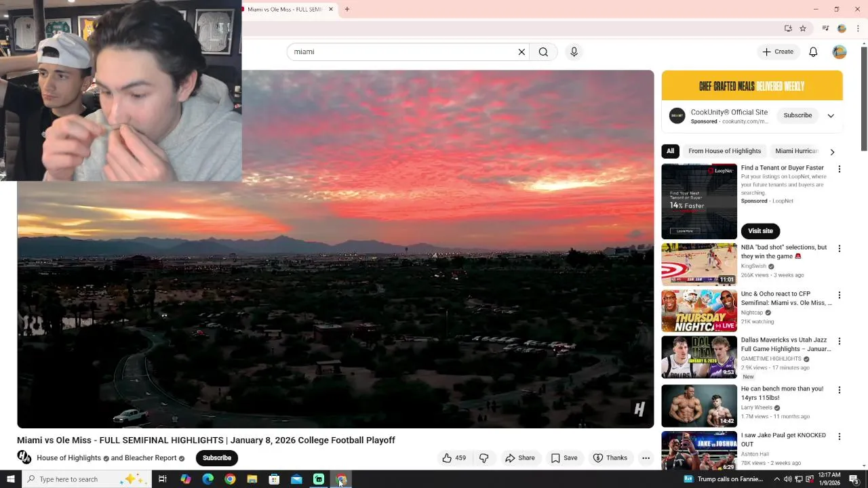Open Unc & Ocho Nightcap live thumbnail
This screenshot has height=488, width=868.
(699, 311)
